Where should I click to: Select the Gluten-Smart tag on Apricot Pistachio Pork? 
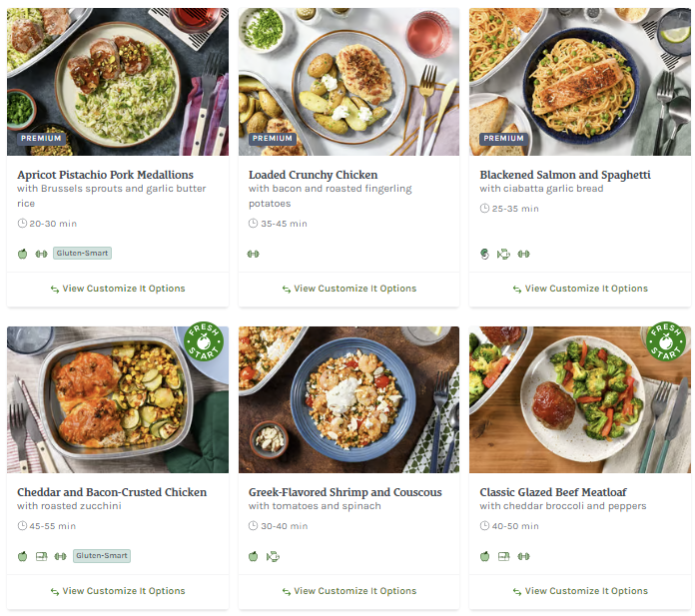[82, 254]
